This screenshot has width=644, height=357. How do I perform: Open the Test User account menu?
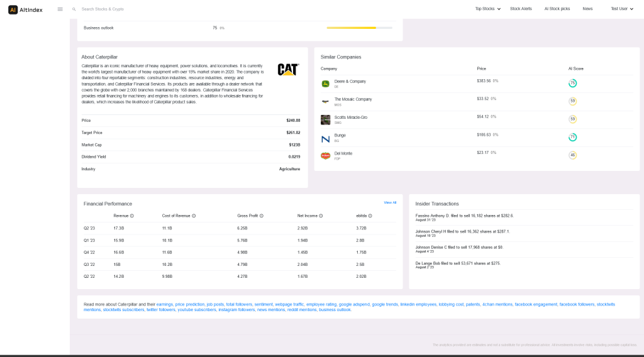tap(622, 9)
